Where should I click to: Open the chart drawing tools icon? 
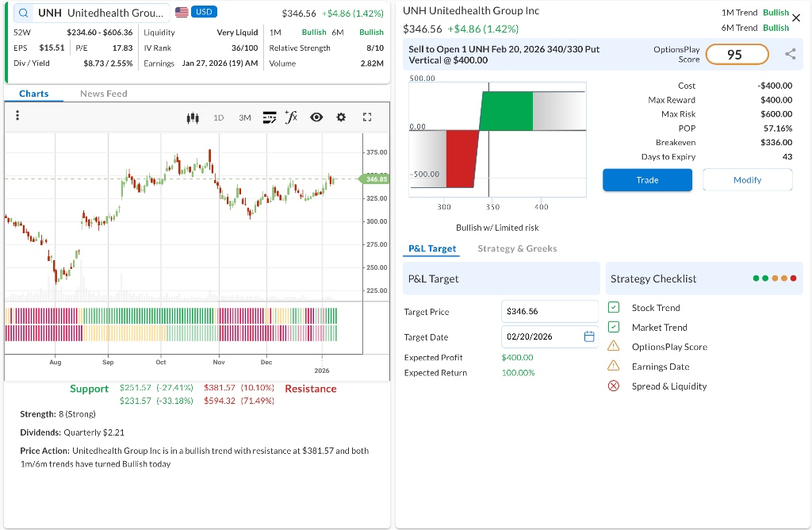click(x=269, y=117)
